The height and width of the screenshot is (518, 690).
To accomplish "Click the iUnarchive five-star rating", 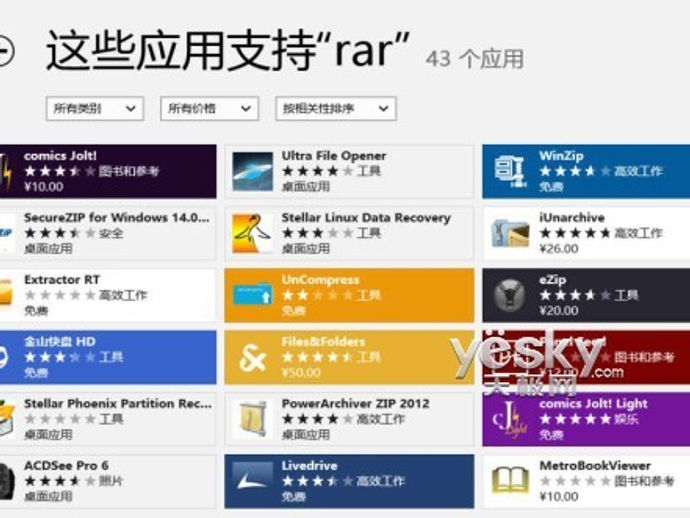I will click(x=576, y=233).
